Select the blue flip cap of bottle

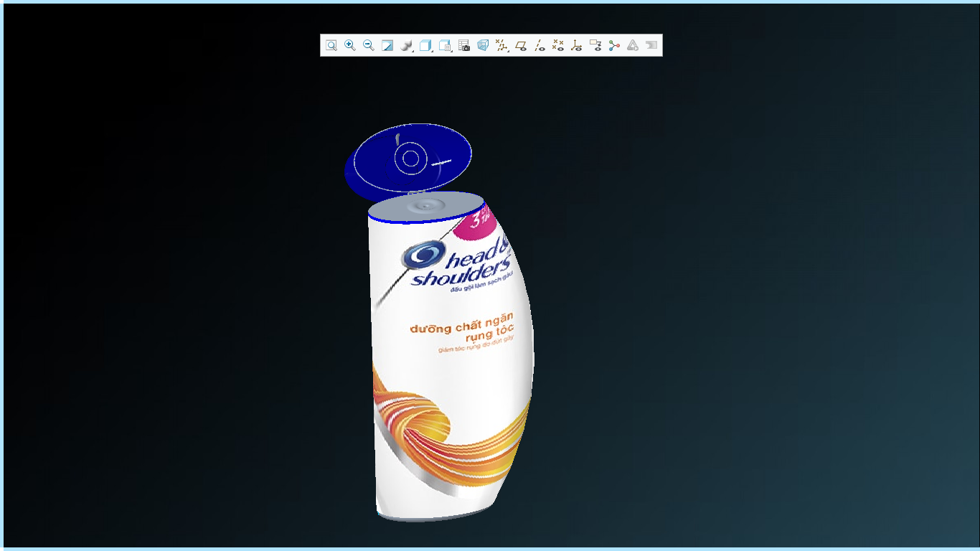click(409, 161)
